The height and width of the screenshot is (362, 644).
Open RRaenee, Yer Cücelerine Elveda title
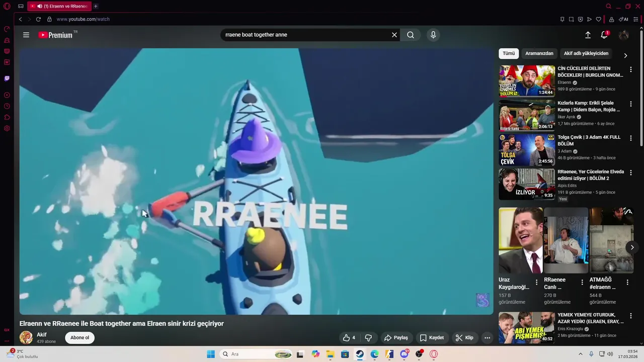[591, 175]
